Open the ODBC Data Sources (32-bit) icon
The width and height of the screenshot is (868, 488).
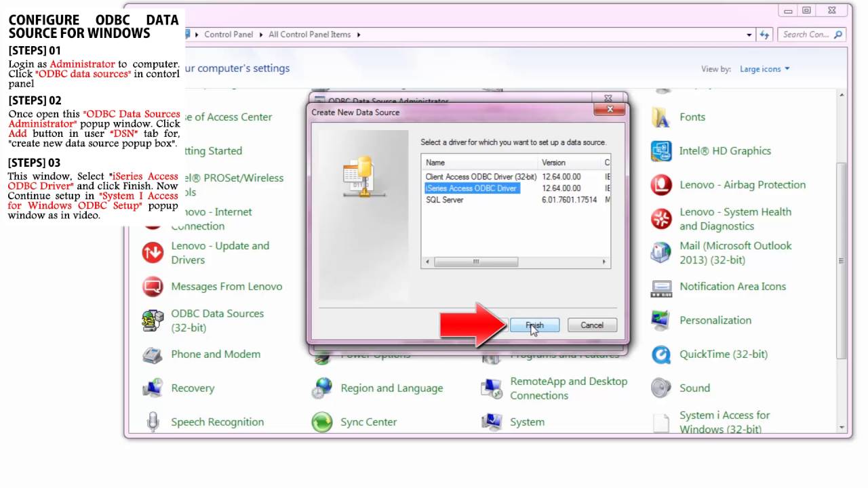[153, 321]
